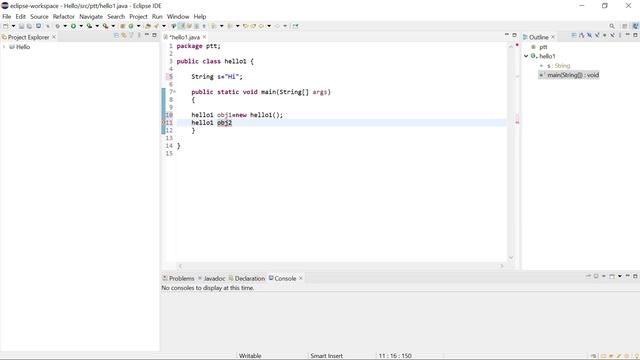Close the Outline view
The height and width of the screenshot is (360, 640).
553,37
